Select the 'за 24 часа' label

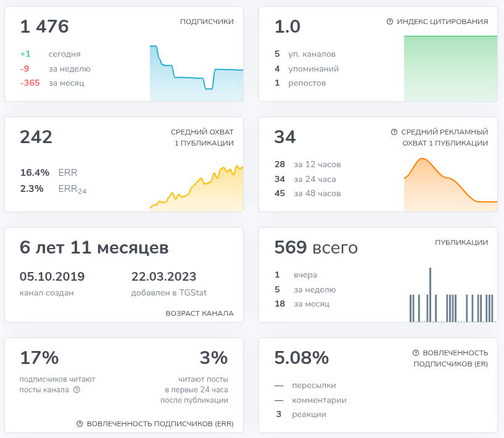[x=315, y=179]
